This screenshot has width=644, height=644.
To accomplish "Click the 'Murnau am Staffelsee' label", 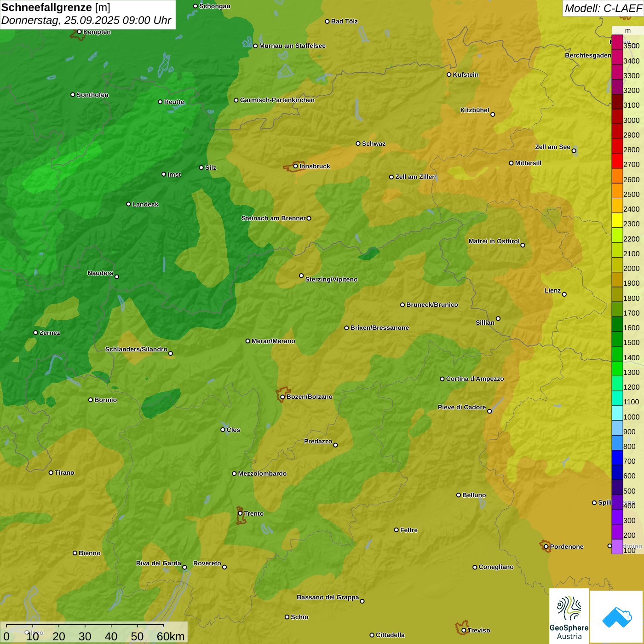I will pyautogui.click(x=292, y=46).
